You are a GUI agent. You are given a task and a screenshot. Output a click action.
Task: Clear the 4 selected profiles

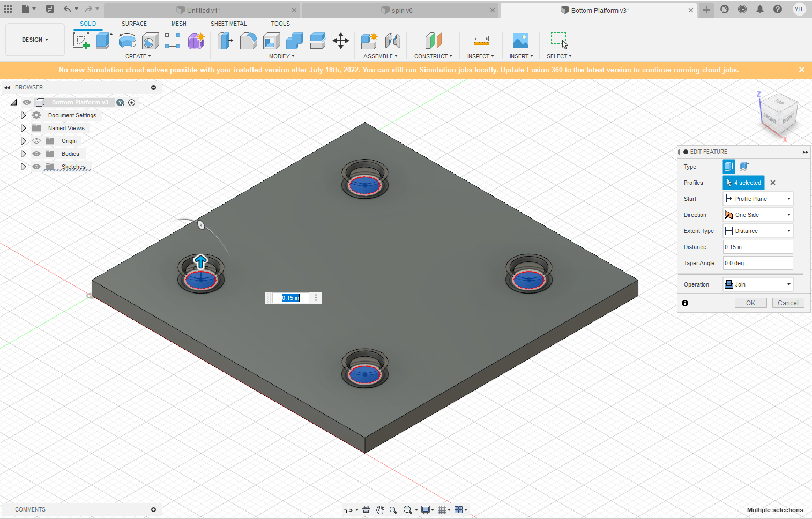773,183
